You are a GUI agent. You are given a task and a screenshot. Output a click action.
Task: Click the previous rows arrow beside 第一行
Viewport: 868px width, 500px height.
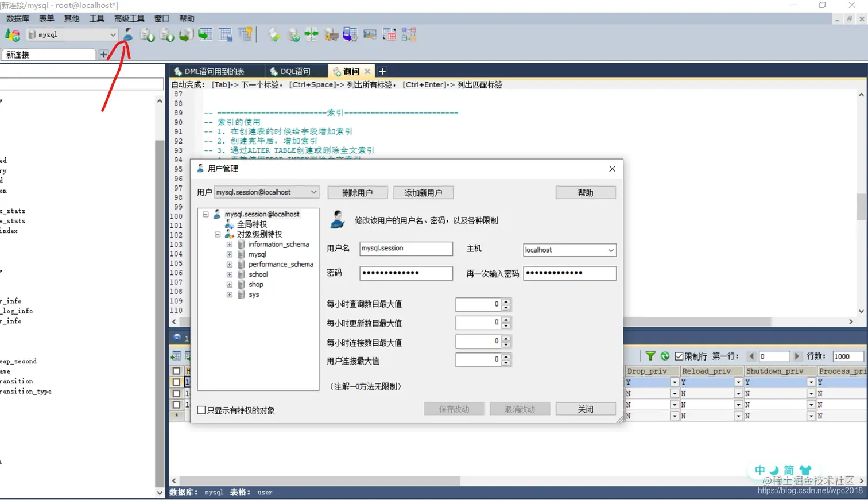tap(751, 356)
